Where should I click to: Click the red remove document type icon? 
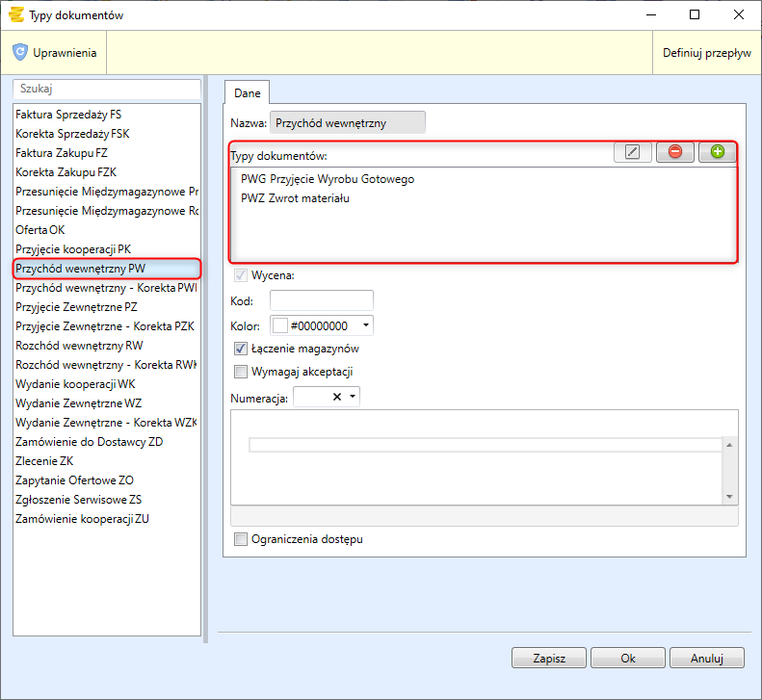point(674,152)
